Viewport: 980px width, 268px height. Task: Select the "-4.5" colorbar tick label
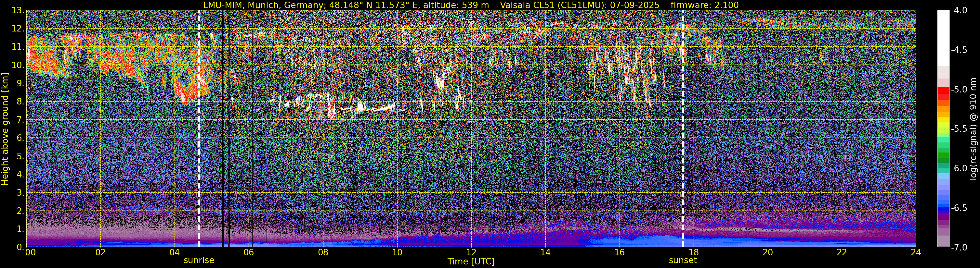tap(959, 50)
